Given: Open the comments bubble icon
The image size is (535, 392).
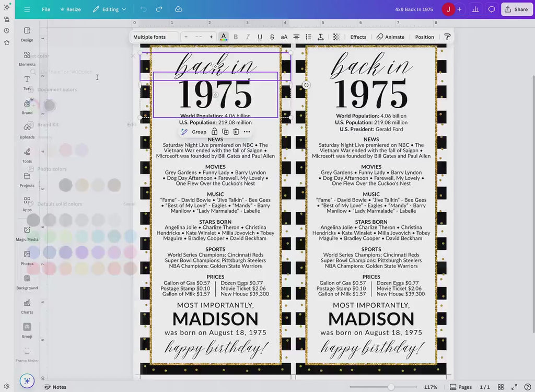Looking at the screenshot, I should (491, 9).
